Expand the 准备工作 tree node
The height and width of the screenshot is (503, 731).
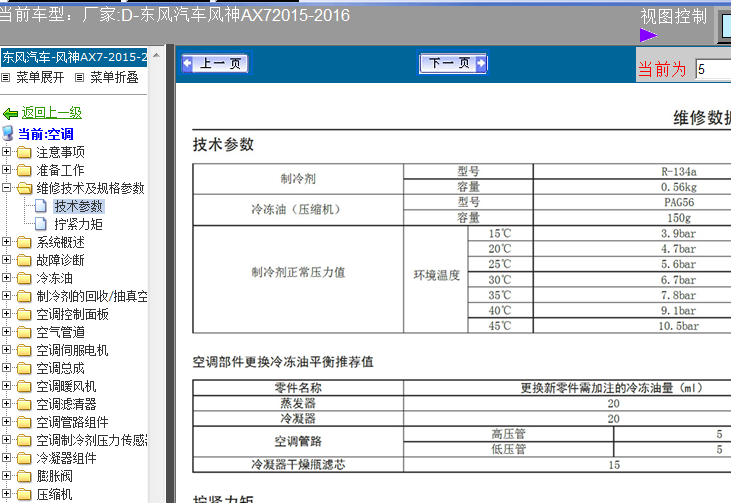tap(7, 170)
